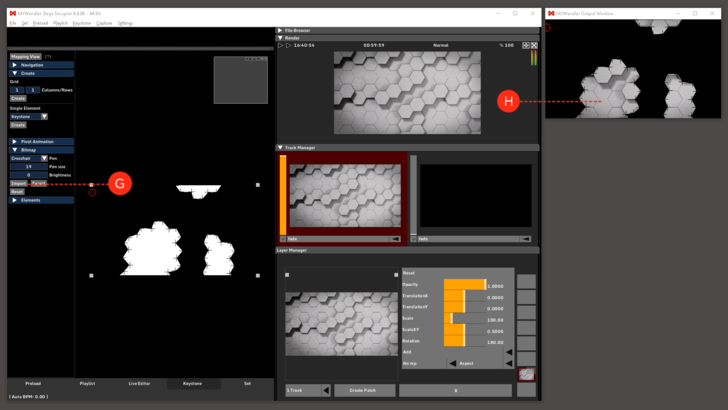Toggle the fade checkbox on the first track
This screenshot has height=410, width=728.
tap(283, 239)
